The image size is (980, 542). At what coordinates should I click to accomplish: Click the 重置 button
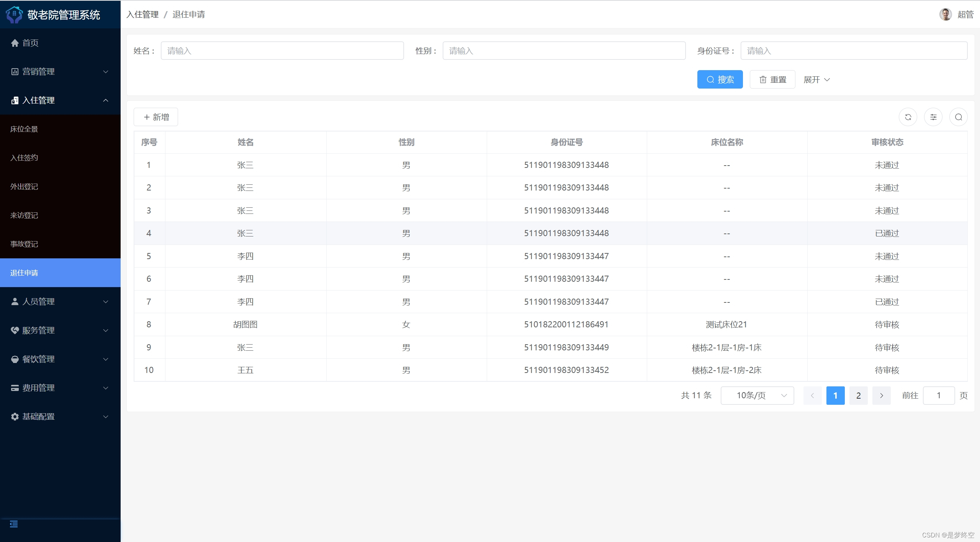[772, 80]
